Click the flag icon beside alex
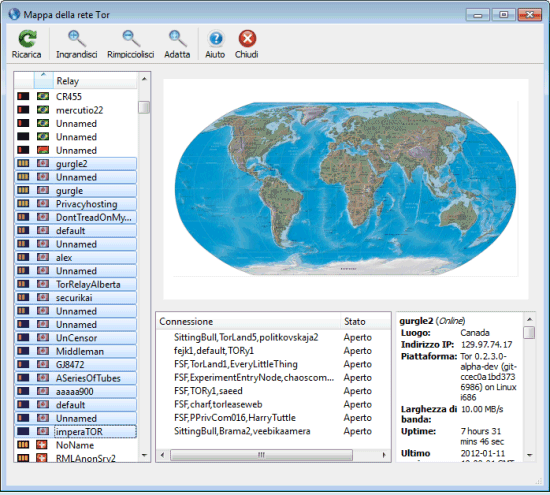Image resolution: width=550 pixels, height=495 pixels. 43,257
